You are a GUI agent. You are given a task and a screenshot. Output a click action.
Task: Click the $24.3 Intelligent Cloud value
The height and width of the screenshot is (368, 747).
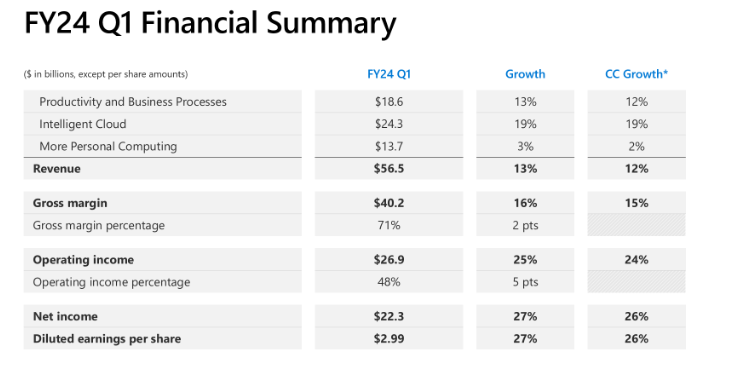tap(389, 124)
